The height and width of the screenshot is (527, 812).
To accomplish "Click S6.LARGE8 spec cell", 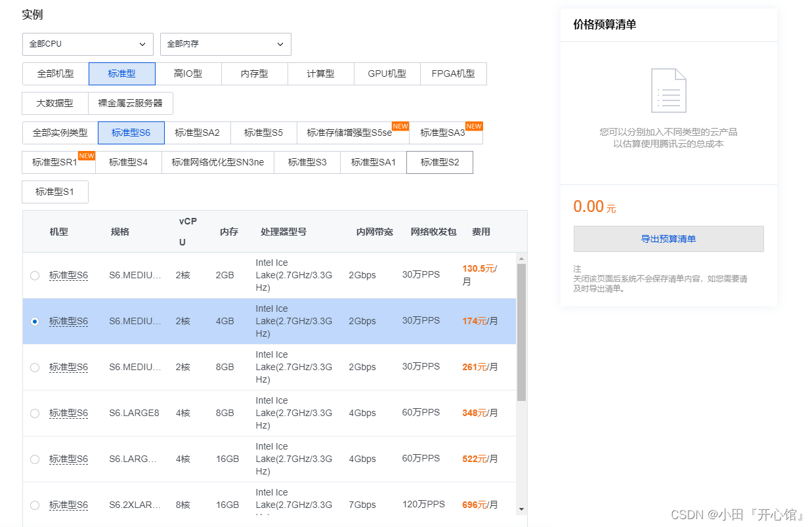I will click(134, 413).
